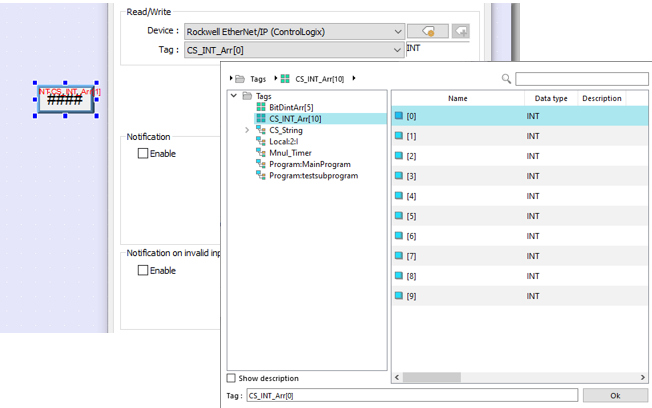
Task: Open the Tag dropdown list
Action: point(398,50)
